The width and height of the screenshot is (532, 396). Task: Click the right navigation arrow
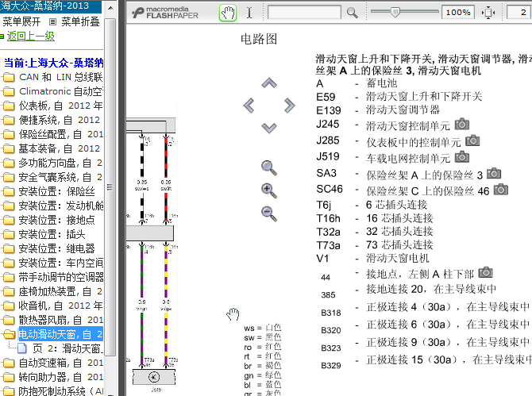pos(289,106)
